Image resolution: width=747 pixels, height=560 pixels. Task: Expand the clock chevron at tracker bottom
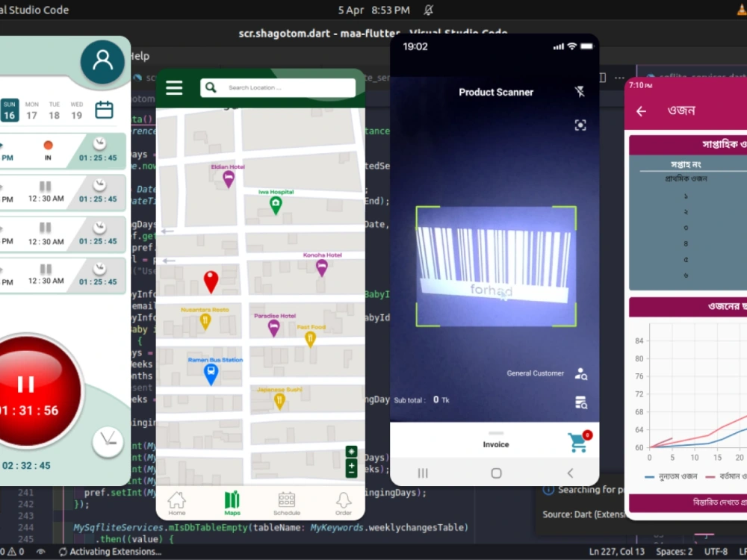point(108,441)
